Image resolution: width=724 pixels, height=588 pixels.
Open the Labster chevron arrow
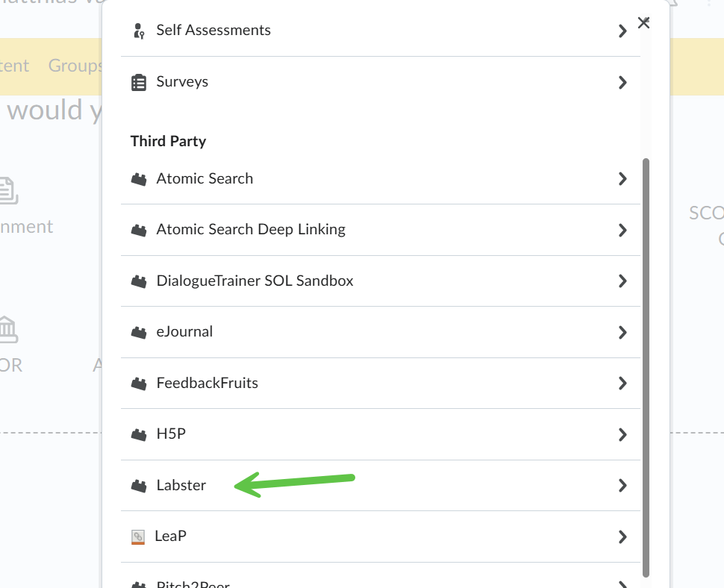pyautogui.click(x=622, y=486)
